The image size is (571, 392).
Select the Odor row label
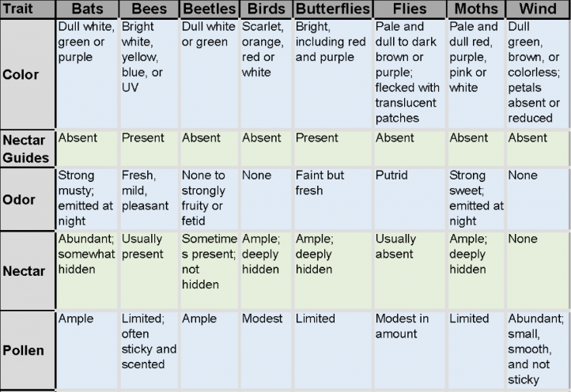pyautogui.click(x=28, y=199)
